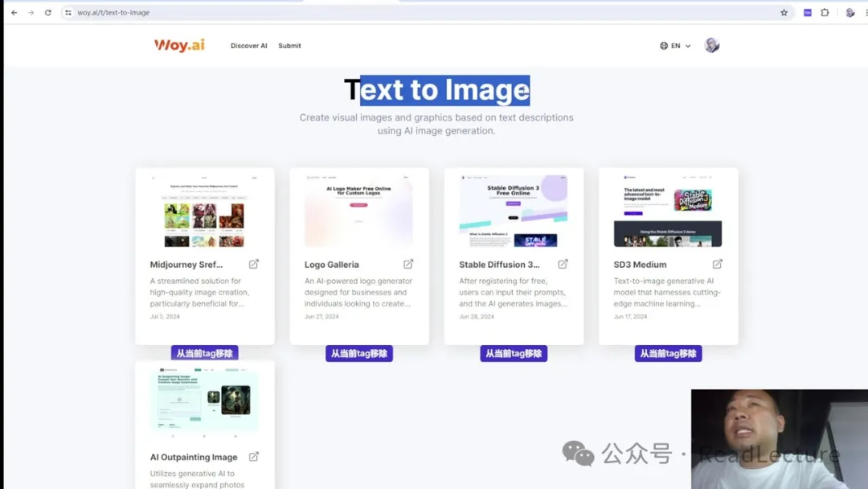Open SD3 Medium external link icon
The height and width of the screenshot is (489, 868).
point(717,264)
